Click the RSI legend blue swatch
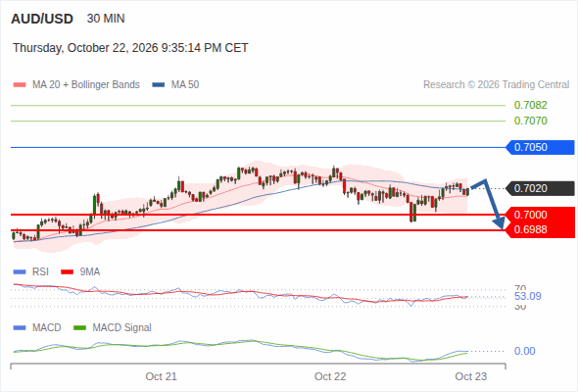Screen dimensions: 578x392 (x=20, y=272)
